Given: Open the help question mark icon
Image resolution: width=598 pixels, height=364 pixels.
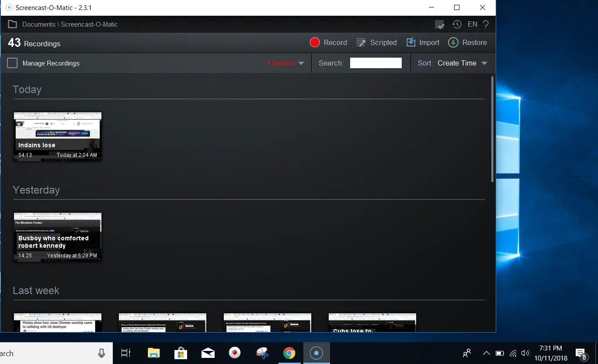Looking at the screenshot, I should tap(486, 24).
